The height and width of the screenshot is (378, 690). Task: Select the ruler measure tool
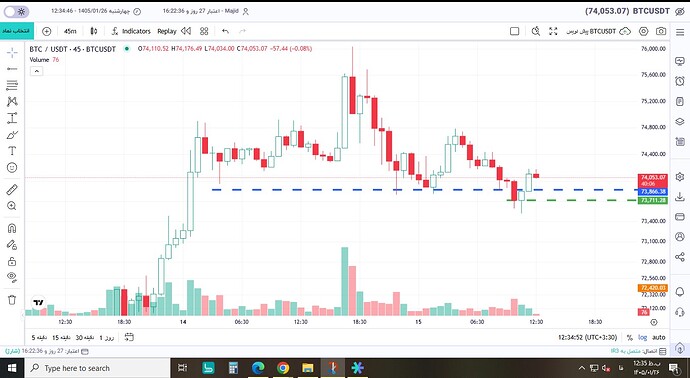pyautogui.click(x=12, y=190)
